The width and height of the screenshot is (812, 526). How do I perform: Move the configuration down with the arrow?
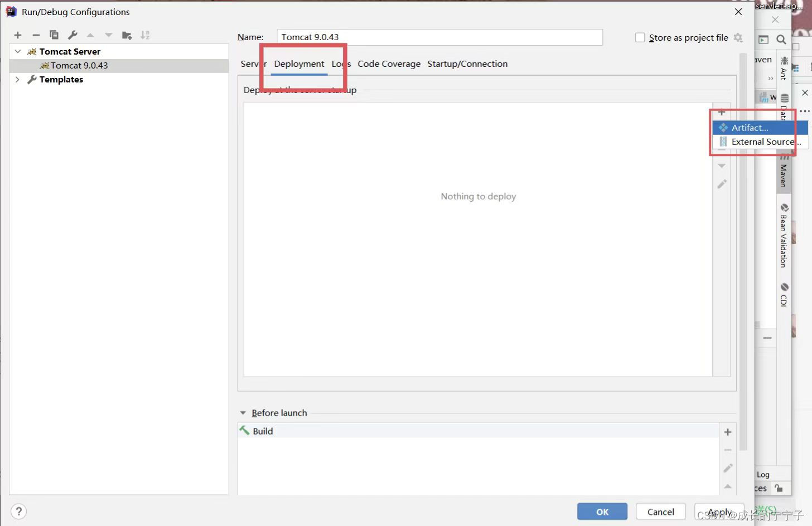108,35
